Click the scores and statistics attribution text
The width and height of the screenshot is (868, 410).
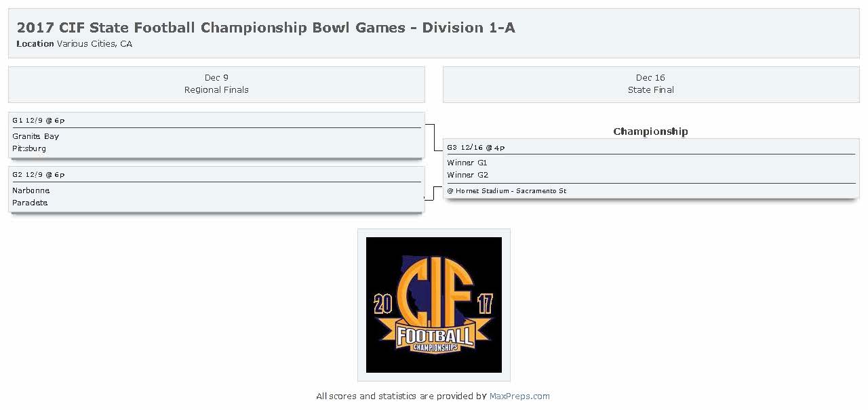(x=401, y=396)
